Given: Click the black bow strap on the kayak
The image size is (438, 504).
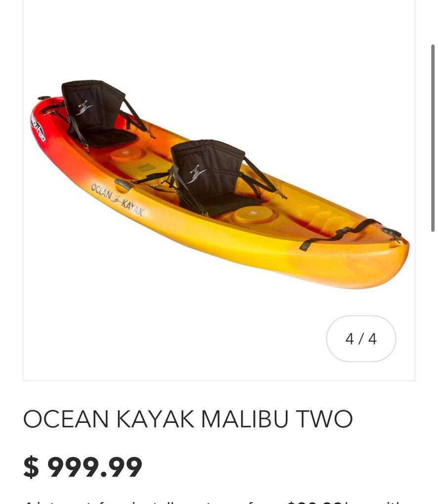Looking at the screenshot, I should pyautogui.click(x=339, y=234).
